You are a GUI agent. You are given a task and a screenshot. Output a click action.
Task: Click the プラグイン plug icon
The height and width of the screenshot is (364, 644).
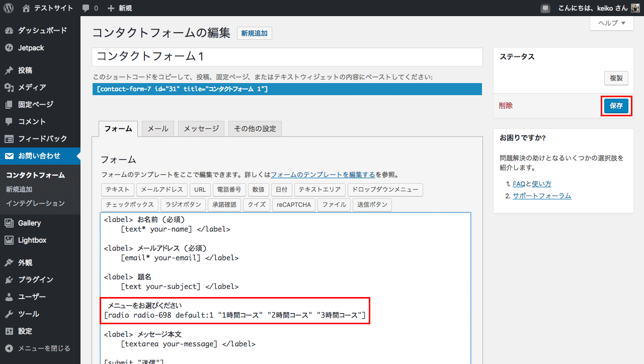click(x=9, y=279)
